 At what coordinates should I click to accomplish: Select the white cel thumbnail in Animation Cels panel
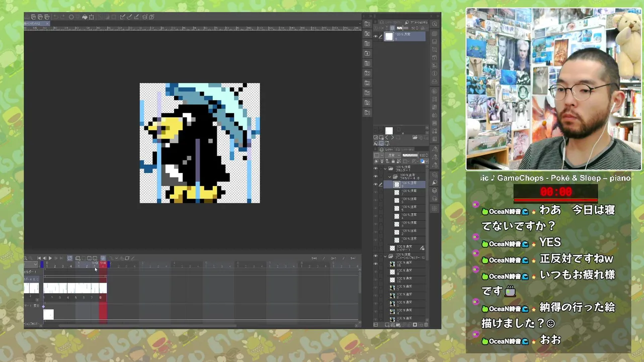pyautogui.click(x=389, y=36)
